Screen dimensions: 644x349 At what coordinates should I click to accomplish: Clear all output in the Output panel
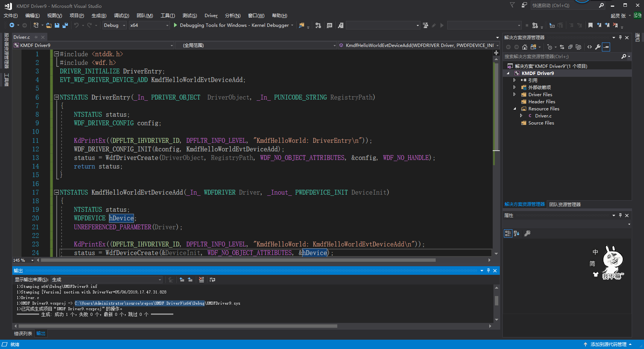tap(202, 280)
